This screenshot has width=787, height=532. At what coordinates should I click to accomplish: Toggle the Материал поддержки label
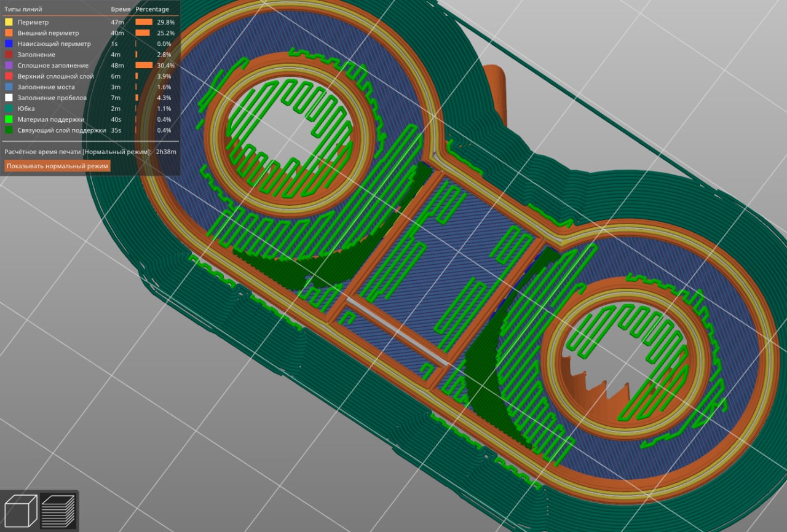click(50, 119)
